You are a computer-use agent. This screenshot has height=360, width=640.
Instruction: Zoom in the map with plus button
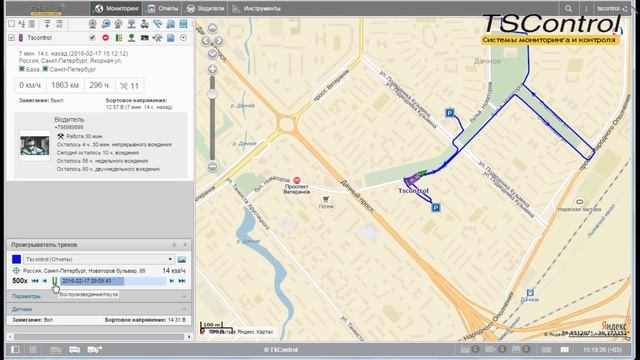[x=212, y=69]
